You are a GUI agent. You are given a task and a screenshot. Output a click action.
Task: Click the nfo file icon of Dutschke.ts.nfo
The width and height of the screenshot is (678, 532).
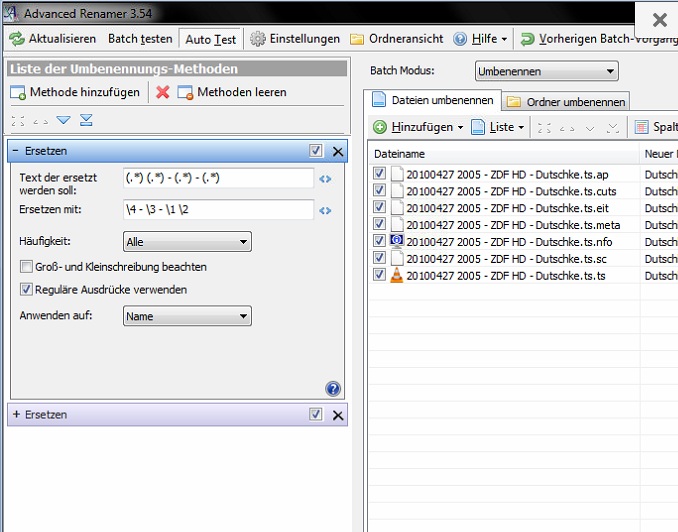[397, 241]
